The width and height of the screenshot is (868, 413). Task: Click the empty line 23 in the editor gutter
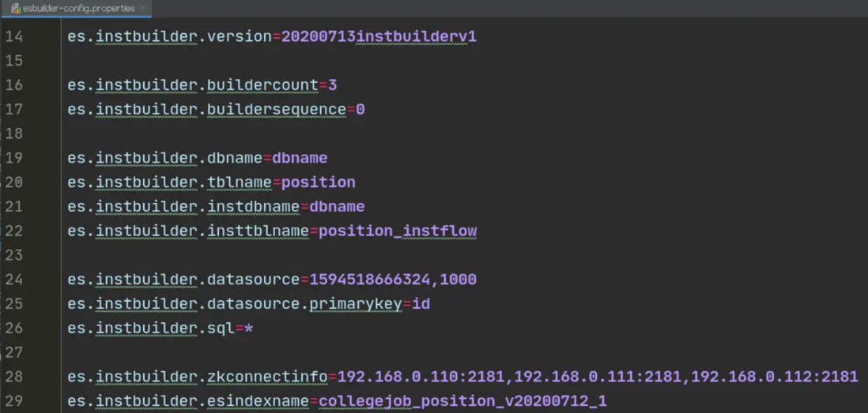pos(14,254)
